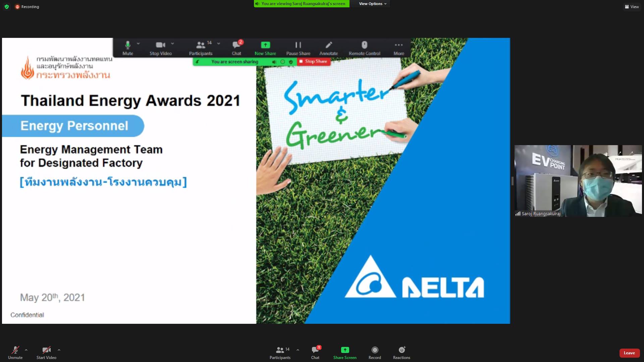The image size is (644, 362).
Task: Toggle Start Video camera
Action: point(46,353)
